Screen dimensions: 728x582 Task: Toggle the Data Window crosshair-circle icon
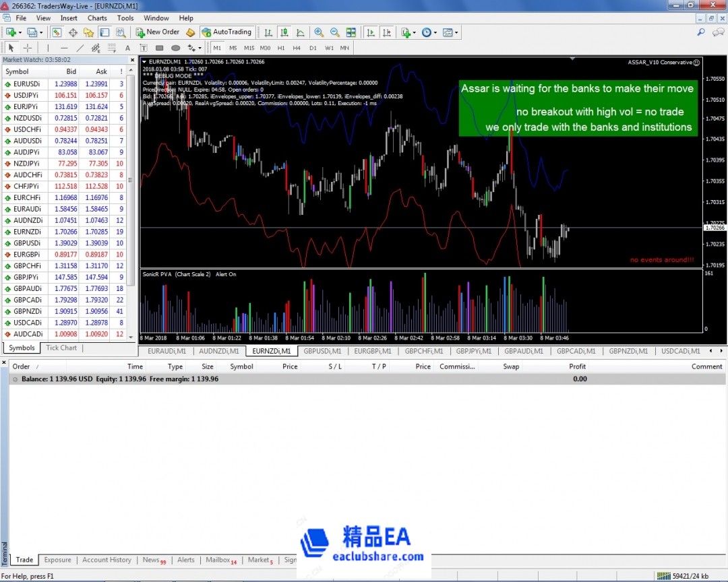pyautogui.click(x=73, y=32)
